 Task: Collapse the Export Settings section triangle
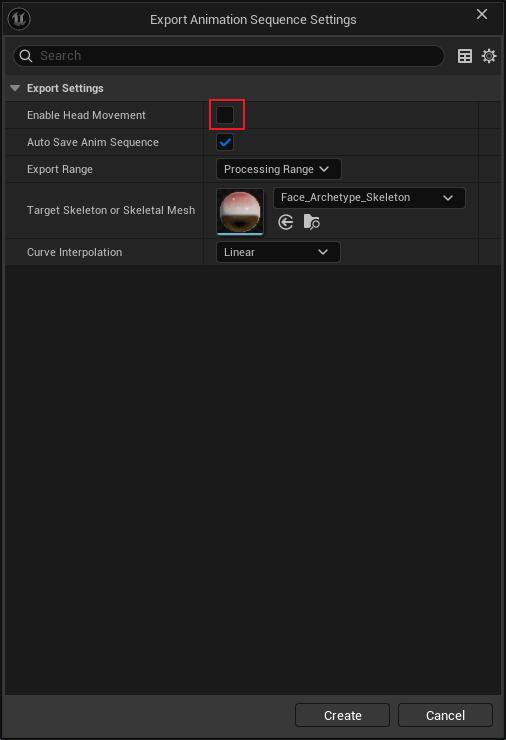[15, 88]
